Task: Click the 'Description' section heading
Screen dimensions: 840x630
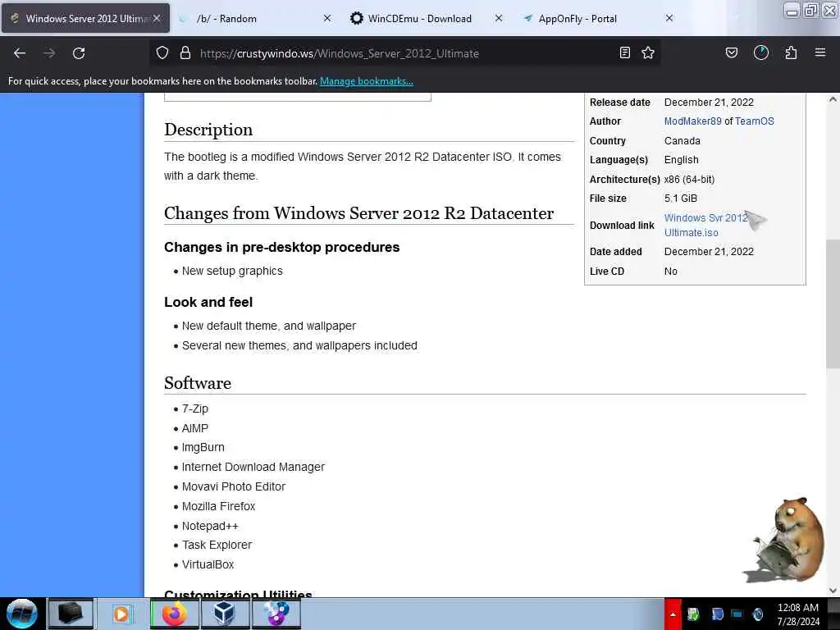Action: click(x=208, y=130)
